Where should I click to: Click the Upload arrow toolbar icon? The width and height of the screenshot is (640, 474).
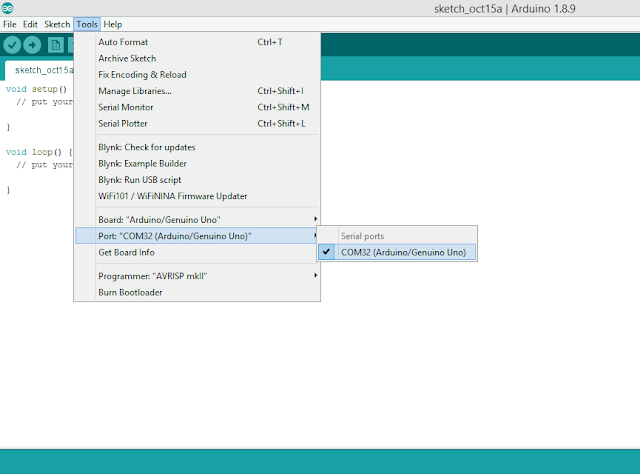32,45
